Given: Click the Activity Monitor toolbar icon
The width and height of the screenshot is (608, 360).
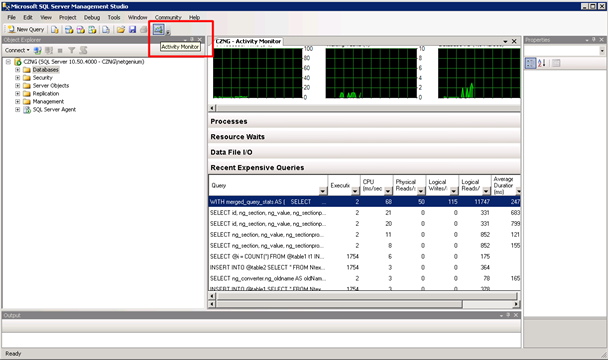Looking at the screenshot, I should 158,29.
